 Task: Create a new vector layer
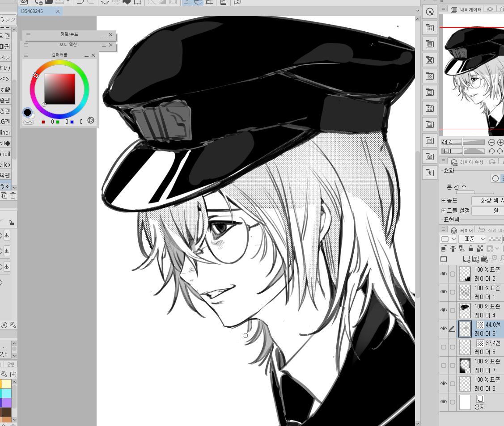point(476,259)
